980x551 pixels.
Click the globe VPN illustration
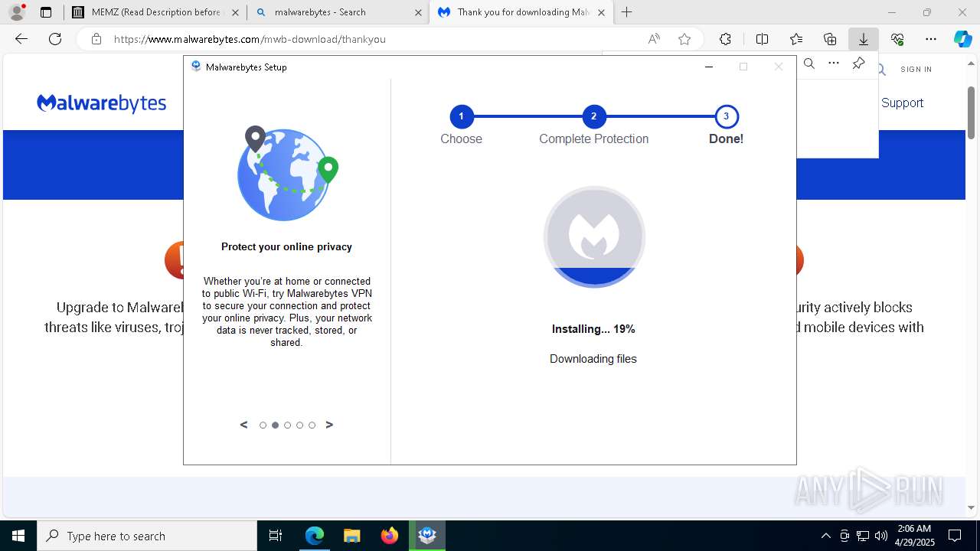coord(287,174)
